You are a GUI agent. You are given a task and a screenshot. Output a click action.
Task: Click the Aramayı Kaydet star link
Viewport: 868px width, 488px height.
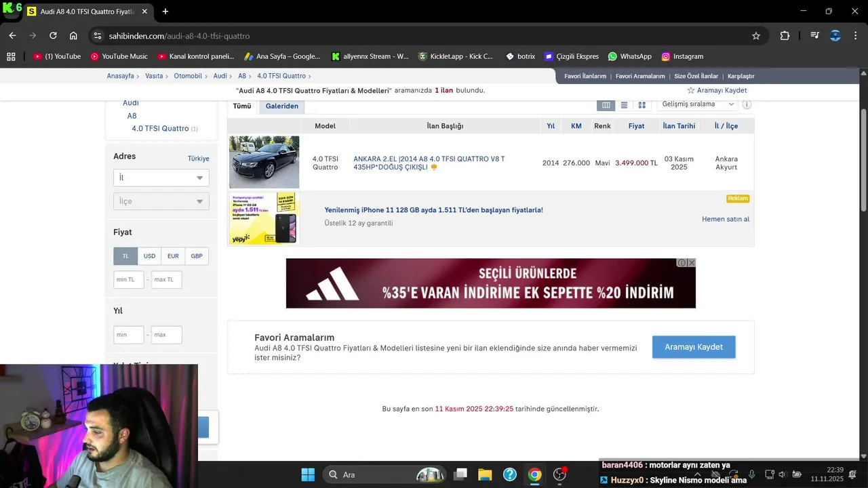(717, 90)
